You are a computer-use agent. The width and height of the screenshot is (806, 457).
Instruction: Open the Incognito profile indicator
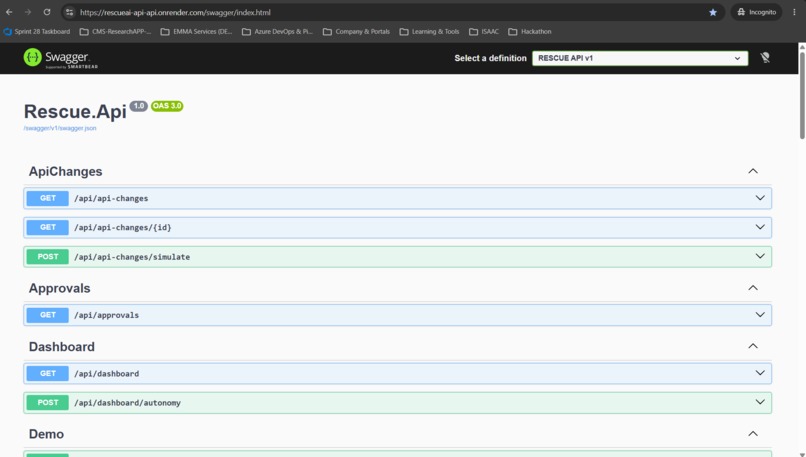click(x=756, y=12)
